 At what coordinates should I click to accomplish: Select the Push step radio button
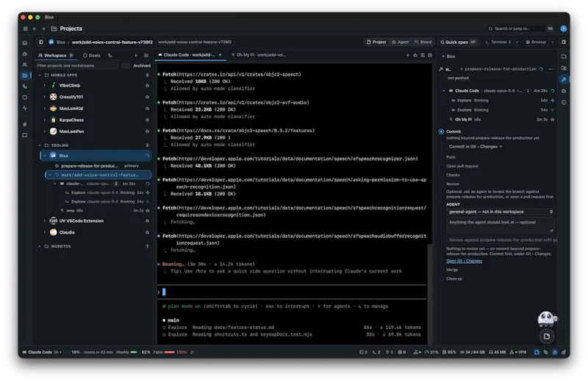pyautogui.click(x=442, y=157)
